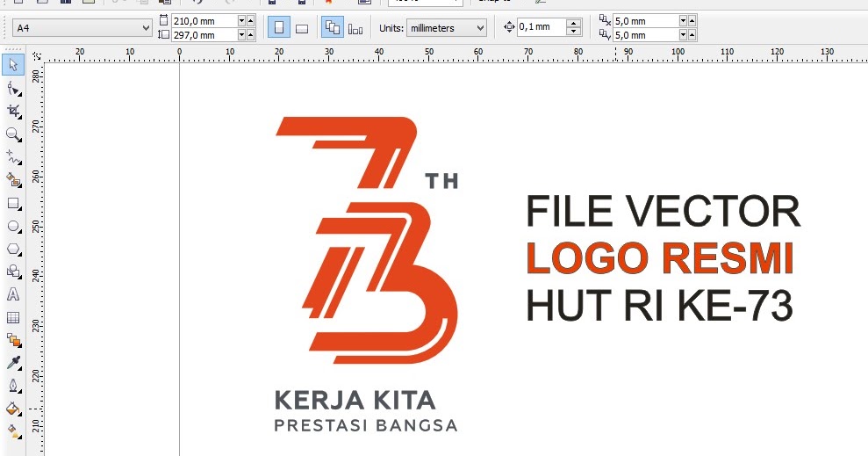This screenshot has height=456, width=868.
Task: Open the Outline Pen tool
Action: (x=13, y=386)
